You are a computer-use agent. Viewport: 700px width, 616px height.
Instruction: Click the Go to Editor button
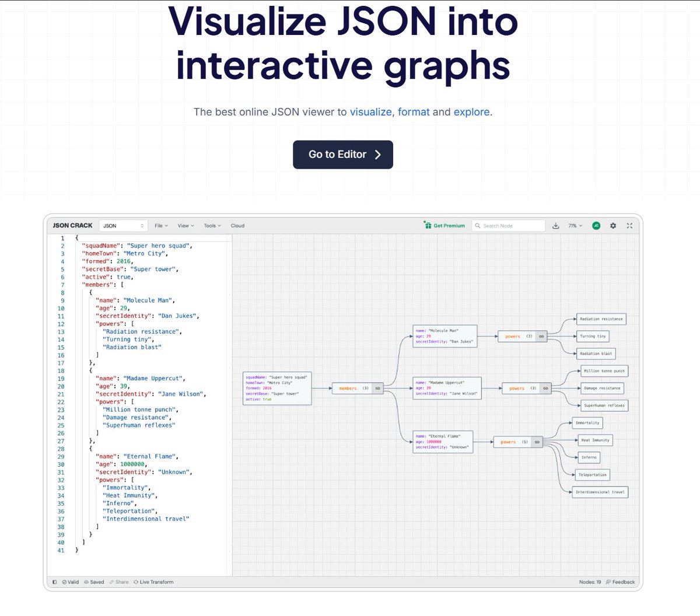[343, 155]
